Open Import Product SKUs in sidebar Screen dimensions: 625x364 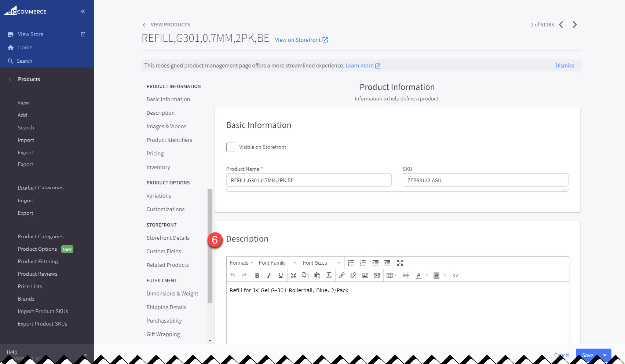pyautogui.click(x=43, y=311)
